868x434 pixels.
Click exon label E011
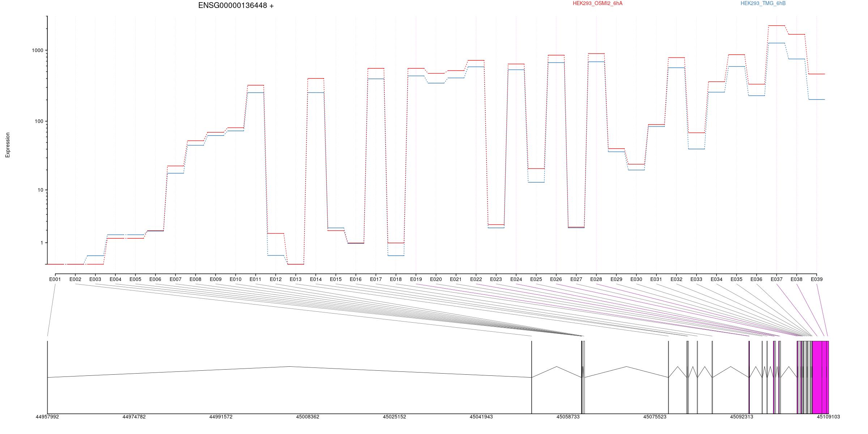point(255,279)
